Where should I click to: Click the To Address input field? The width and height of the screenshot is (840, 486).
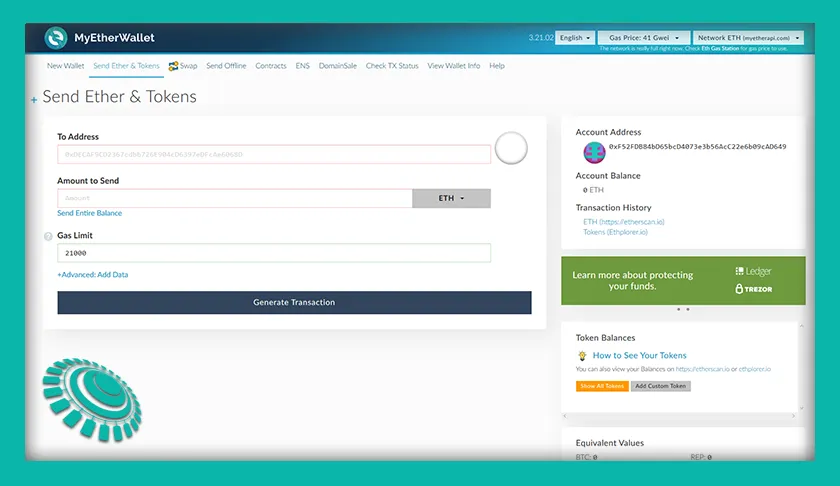274,154
